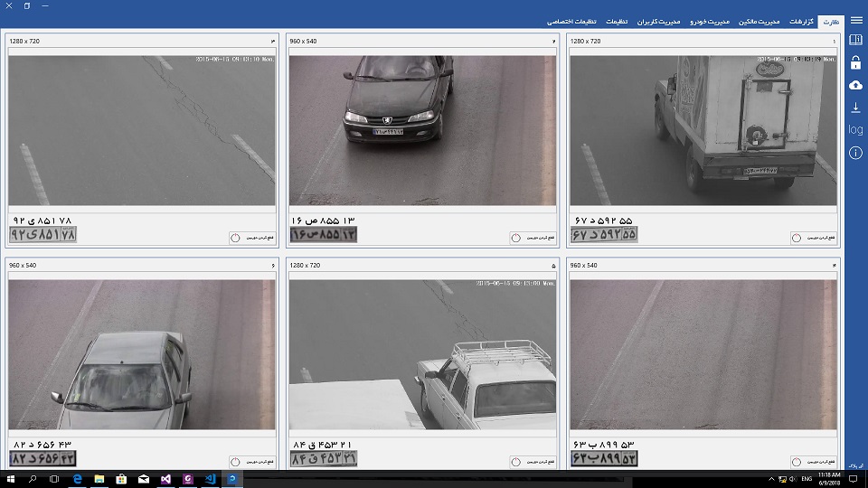Click recognized plate text ۹۲ ی ۸۵۱ ۷۸
This screenshot has width=868, height=488.
[42, 221]
